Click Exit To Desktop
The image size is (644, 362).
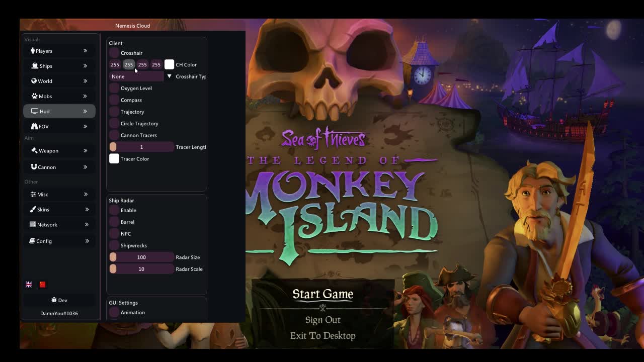tap(323, 336)
